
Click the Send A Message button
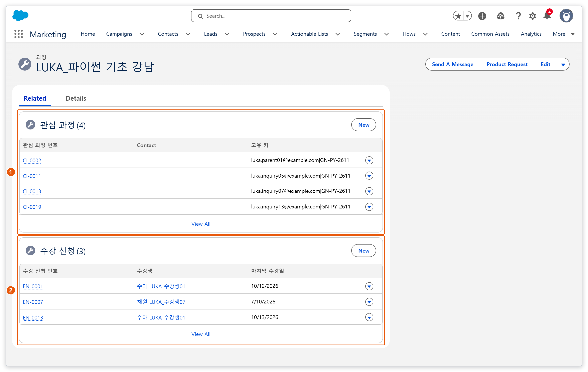pyautogui.click(x=452, y=64)
